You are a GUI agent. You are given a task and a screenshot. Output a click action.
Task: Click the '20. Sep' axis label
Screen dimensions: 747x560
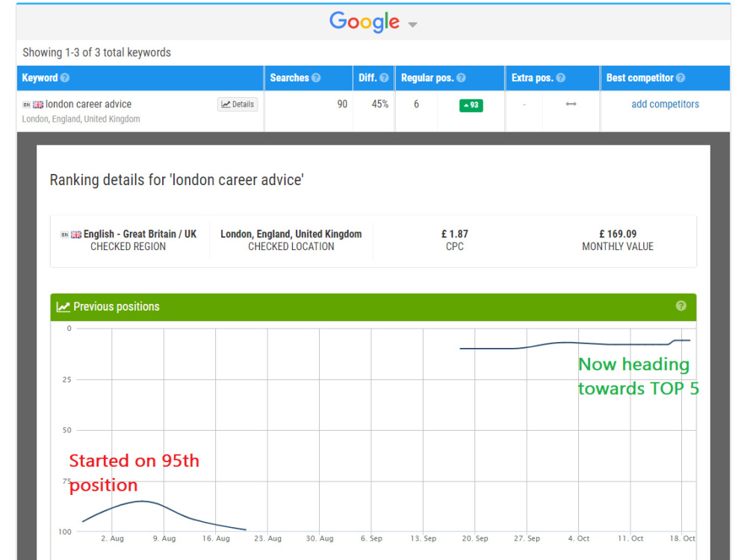coord(475,538)
